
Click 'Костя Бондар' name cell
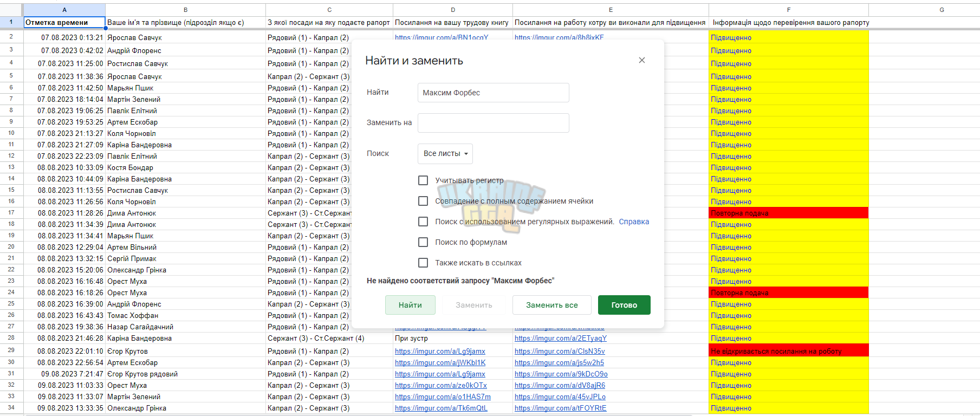click(185, 167)
